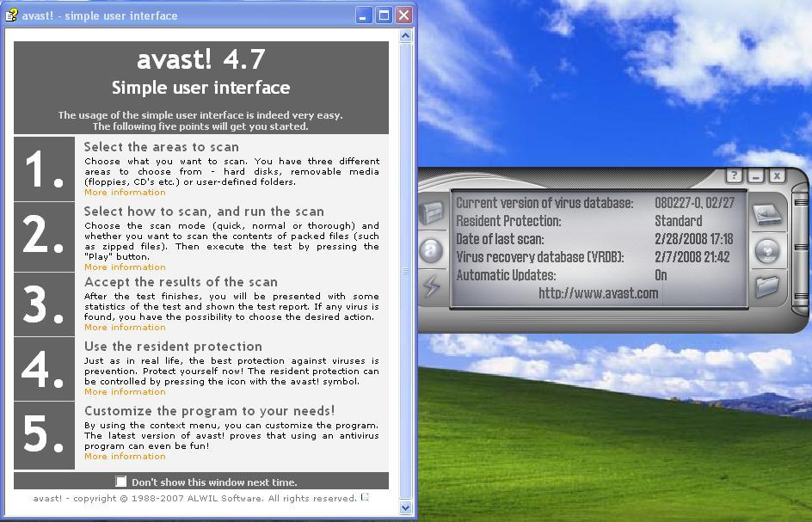
Task: Select local hard disks scan icon
Action: click(766, 215)
